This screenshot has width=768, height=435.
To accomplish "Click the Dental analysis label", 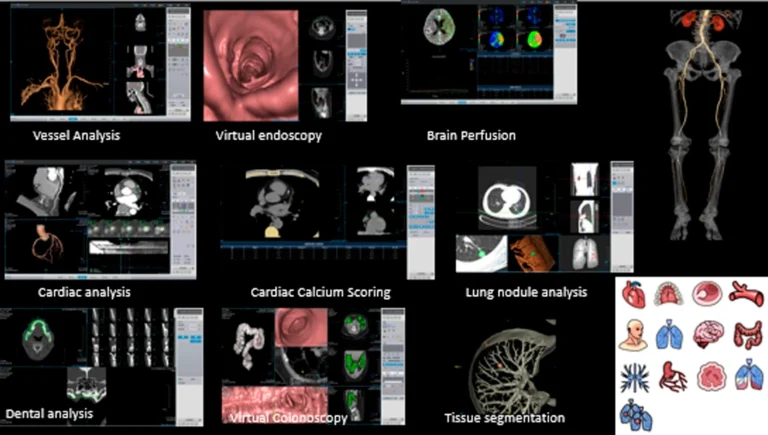I will pos(50,412).
